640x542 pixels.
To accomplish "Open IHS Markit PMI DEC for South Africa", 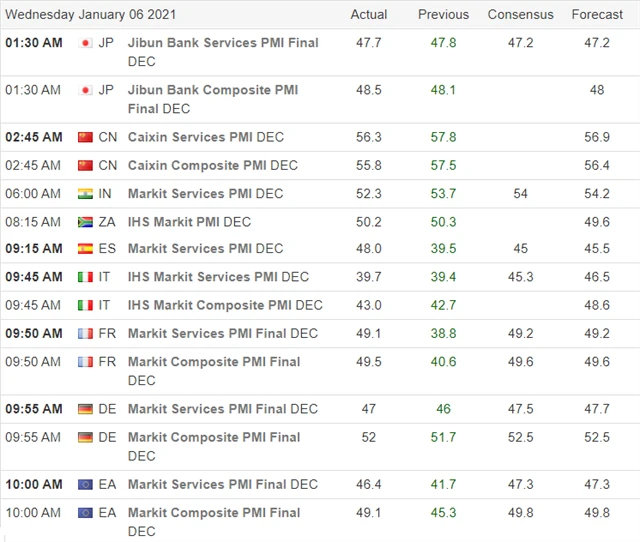I will 189,222.
